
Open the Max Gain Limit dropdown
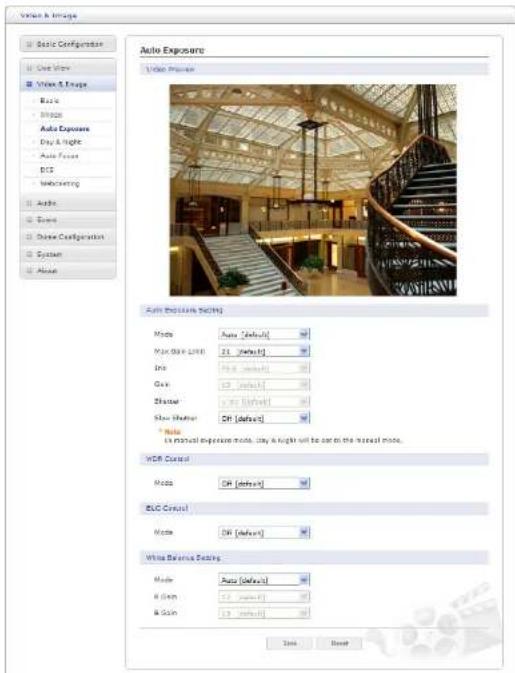(x=264, y=352)
